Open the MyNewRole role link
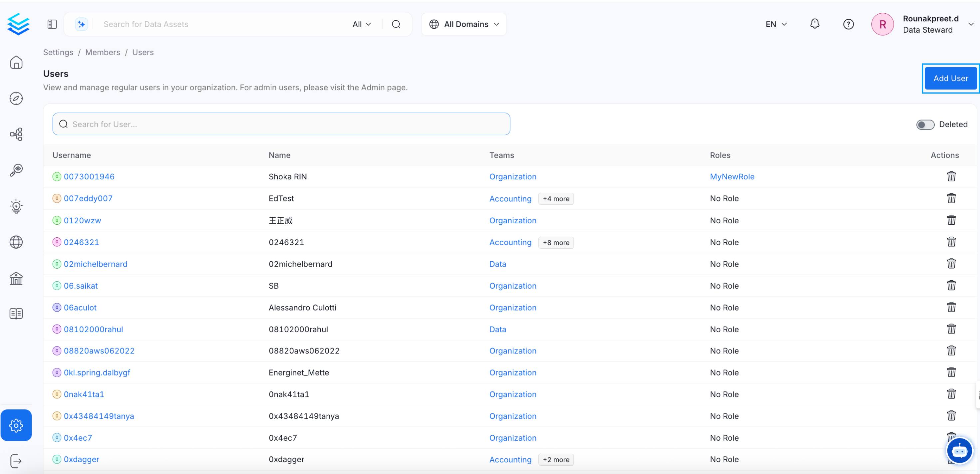The width and height of the screenshot is (980, 474). [x=732, y=176]
